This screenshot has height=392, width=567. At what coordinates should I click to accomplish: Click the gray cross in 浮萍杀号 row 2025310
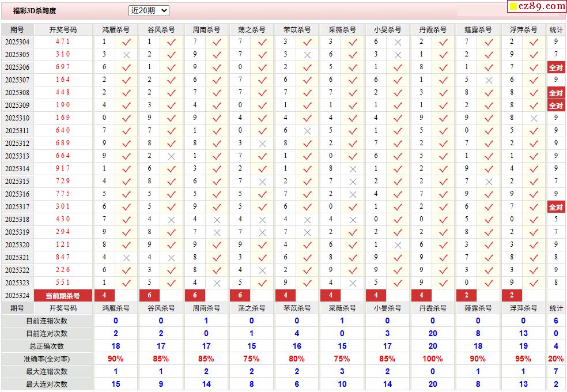[534, 118]
